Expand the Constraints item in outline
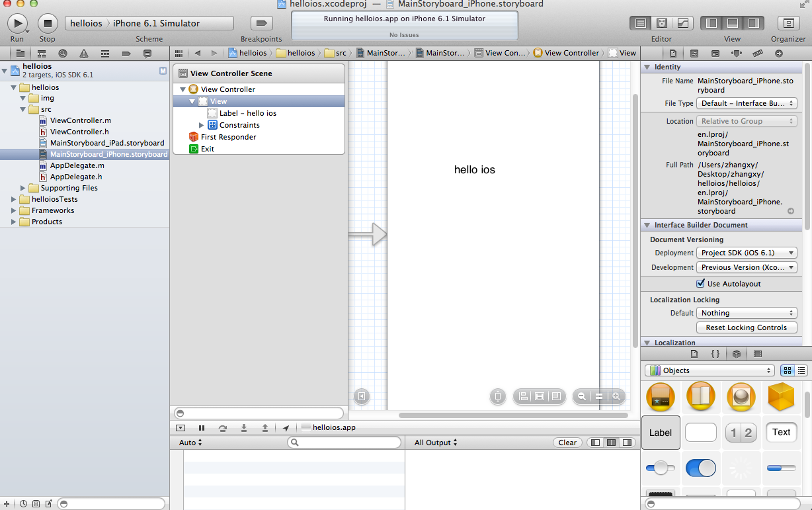This screenshot has height=510, width=812. (202, 125)
